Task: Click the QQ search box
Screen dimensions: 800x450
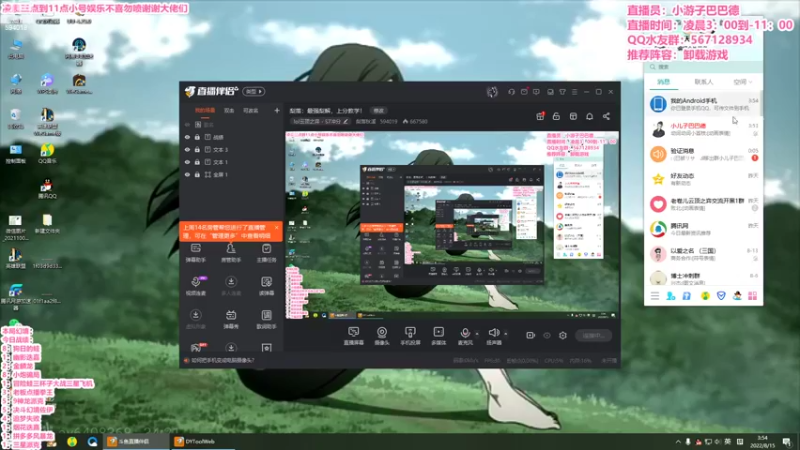Action: click(704, 67)
